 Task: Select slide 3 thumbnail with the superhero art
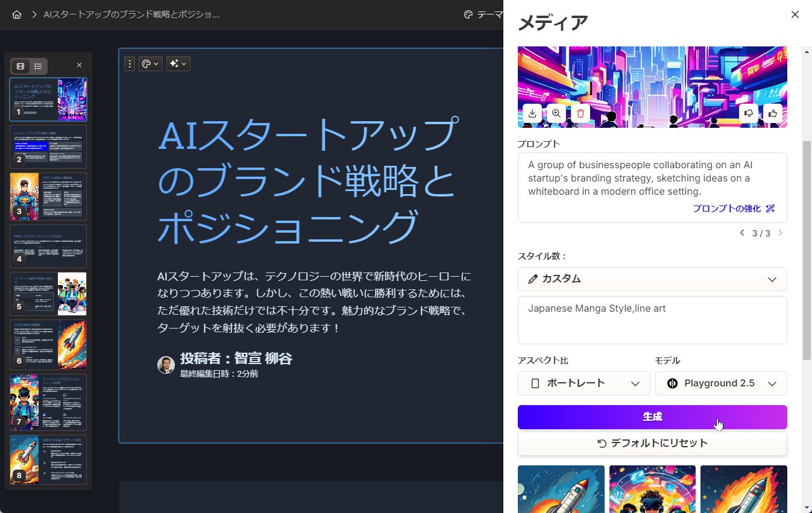tap(48, 196)
